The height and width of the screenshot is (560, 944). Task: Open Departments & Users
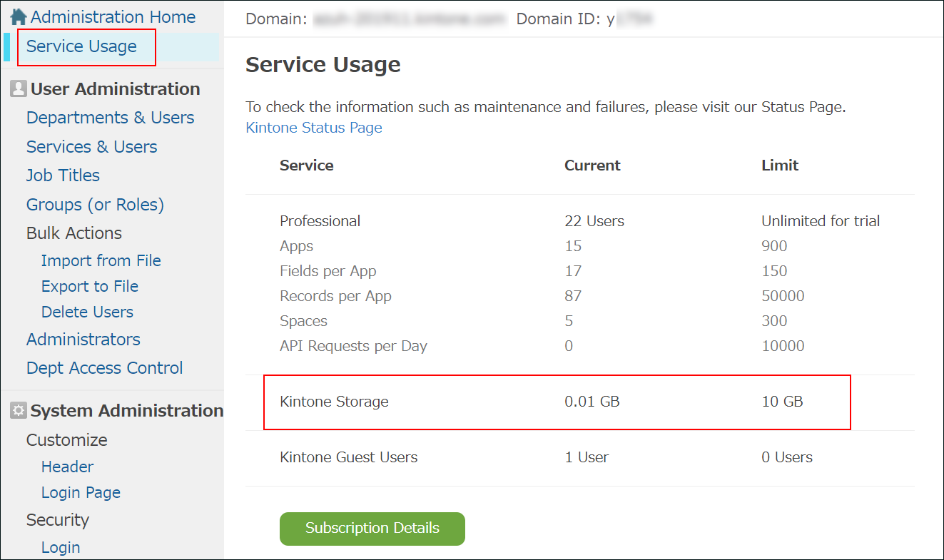(x=110, y=117)
